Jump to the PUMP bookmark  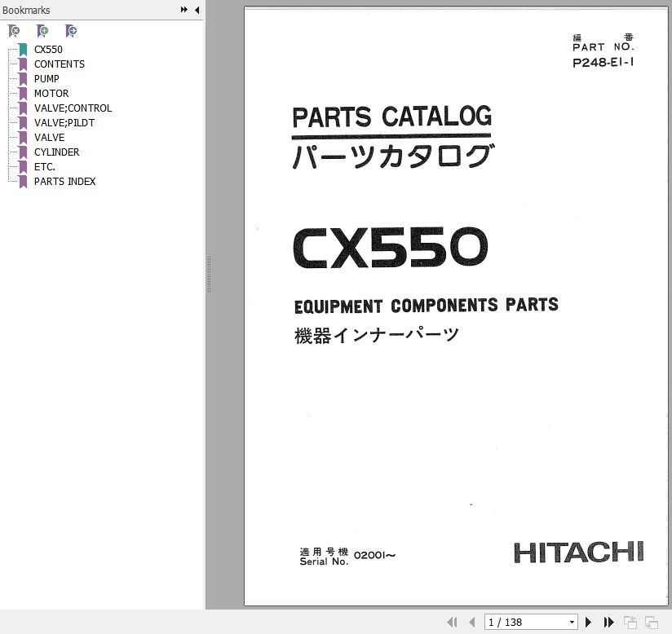coord(46,79)
